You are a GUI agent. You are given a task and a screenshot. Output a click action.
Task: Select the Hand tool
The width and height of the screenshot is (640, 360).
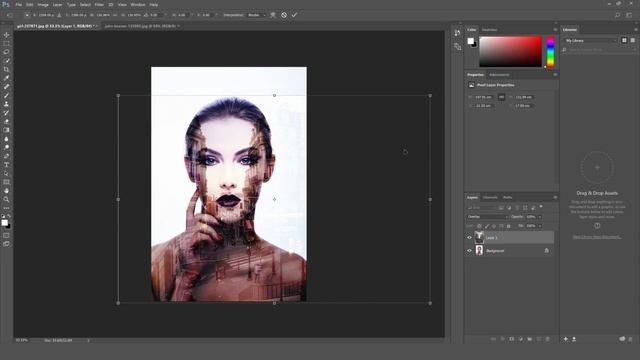6,191
